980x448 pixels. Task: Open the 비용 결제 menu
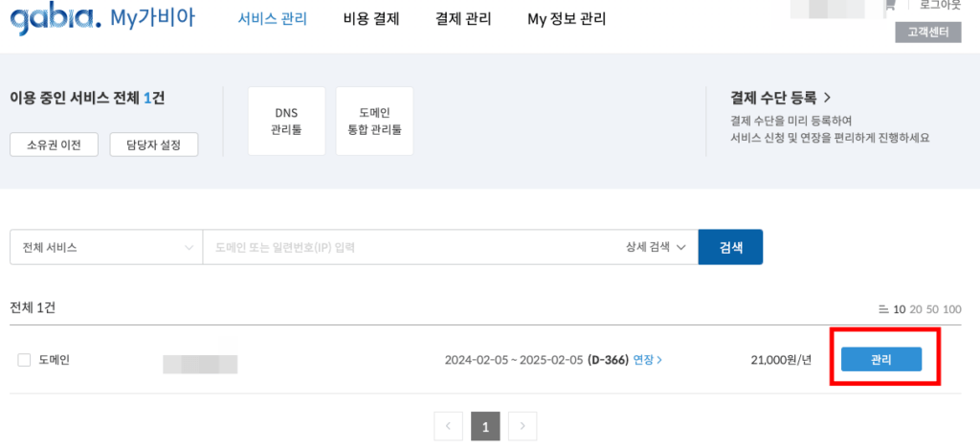coord(371,19)
